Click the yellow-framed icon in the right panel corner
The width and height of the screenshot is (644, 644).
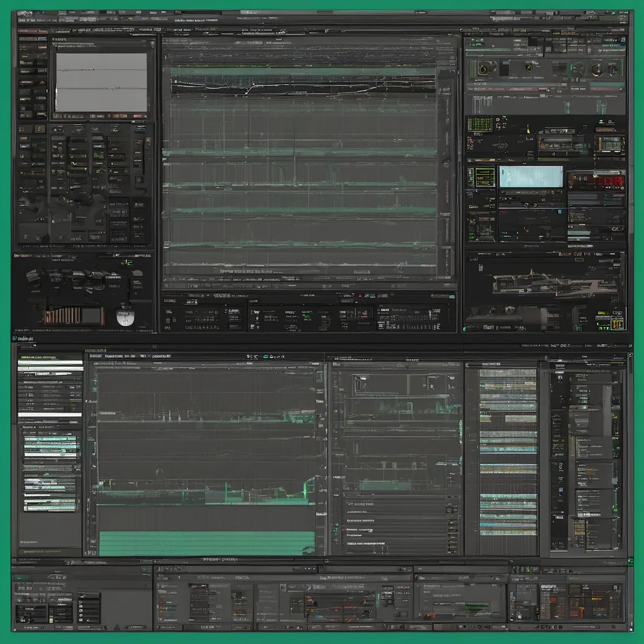(617, 323)
